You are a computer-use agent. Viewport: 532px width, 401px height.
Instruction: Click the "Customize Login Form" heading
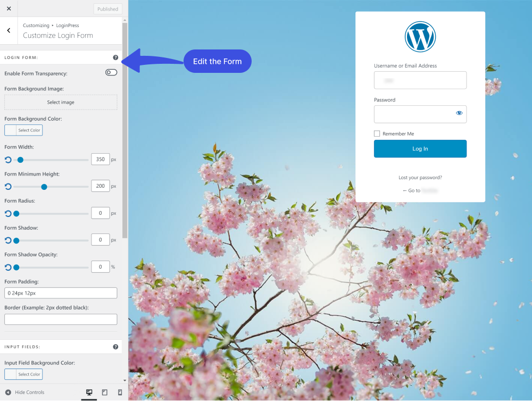58,35
